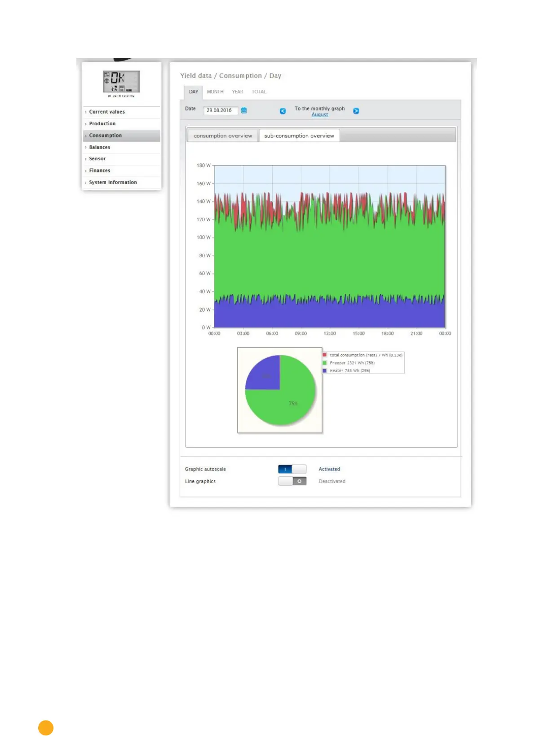This screenshot has width=535, height=756.
Task: Select the TOTAL tab
Action: point(259,92)
